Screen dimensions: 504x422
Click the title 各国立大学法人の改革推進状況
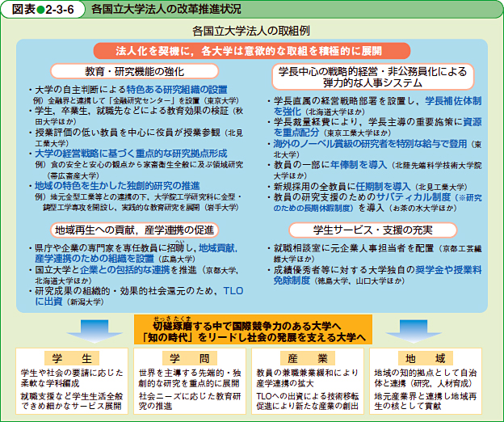[166, 9]
